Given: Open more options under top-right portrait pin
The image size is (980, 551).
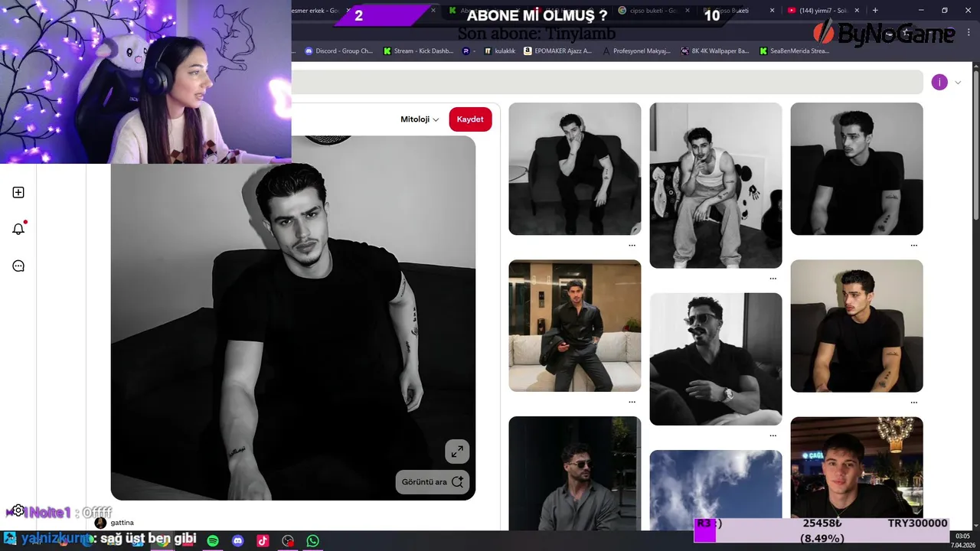Looking at the screenshot, I should click(913, 246).
